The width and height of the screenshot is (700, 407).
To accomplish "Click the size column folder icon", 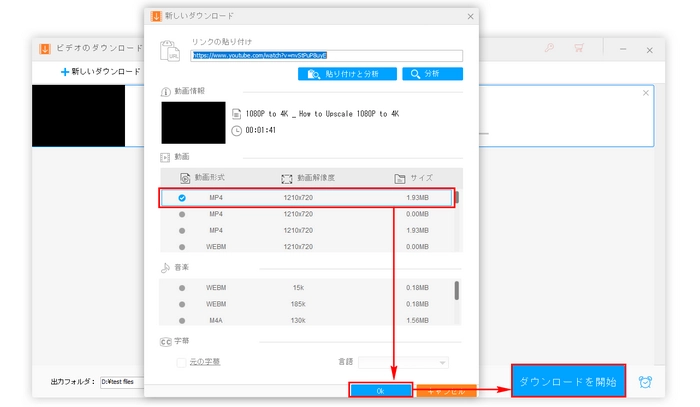I will pos(400,177).
